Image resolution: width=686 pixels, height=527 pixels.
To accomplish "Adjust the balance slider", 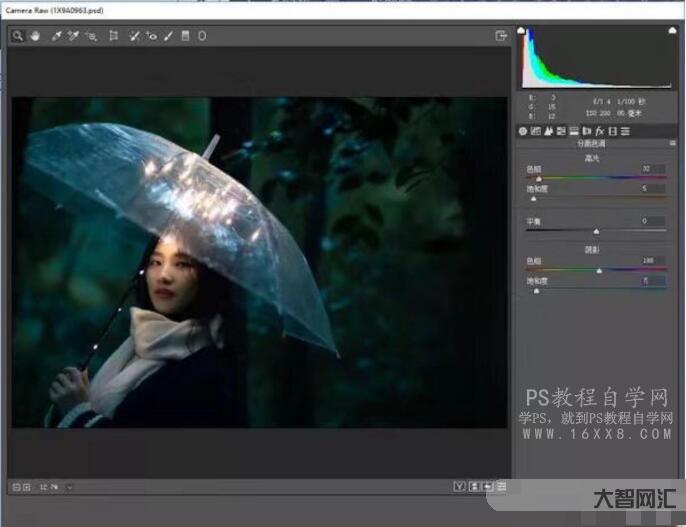I will (595, 230).
